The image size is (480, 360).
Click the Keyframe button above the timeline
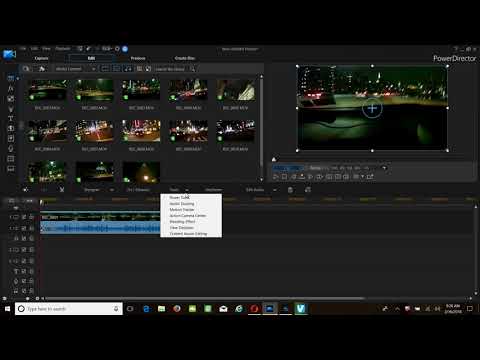click(213, 190)
